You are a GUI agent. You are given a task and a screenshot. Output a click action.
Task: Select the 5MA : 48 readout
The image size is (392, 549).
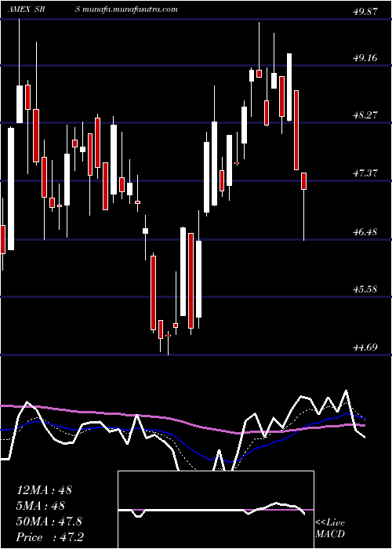click(41, 506)
